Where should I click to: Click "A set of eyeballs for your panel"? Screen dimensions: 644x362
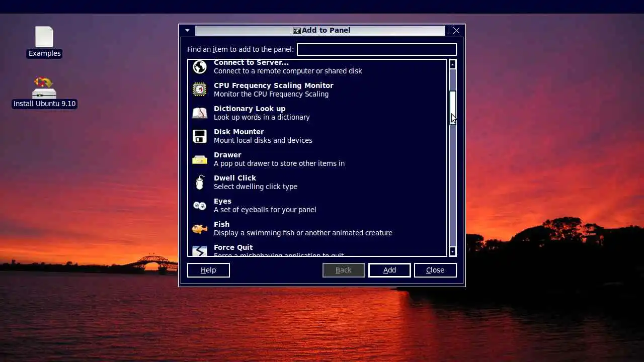[x=265, y=210]
